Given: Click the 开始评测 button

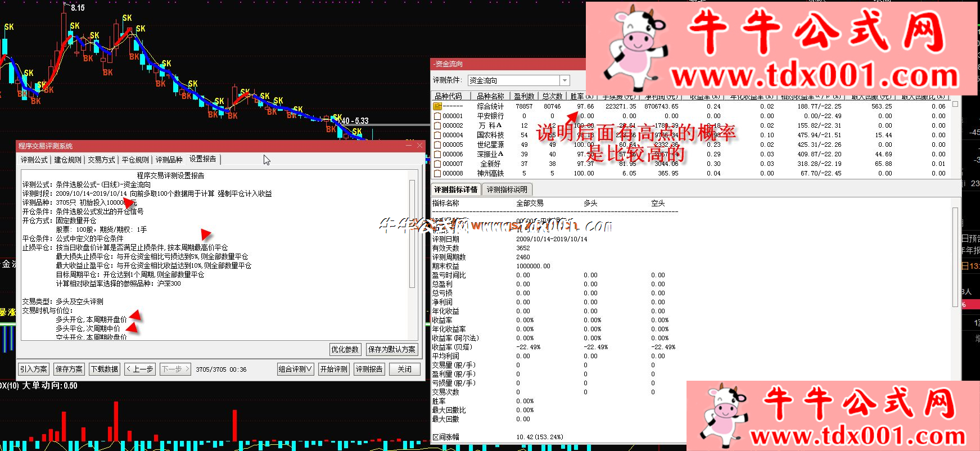Looking at the screenshot, I should pyautogui.click(x=334, y=369).
